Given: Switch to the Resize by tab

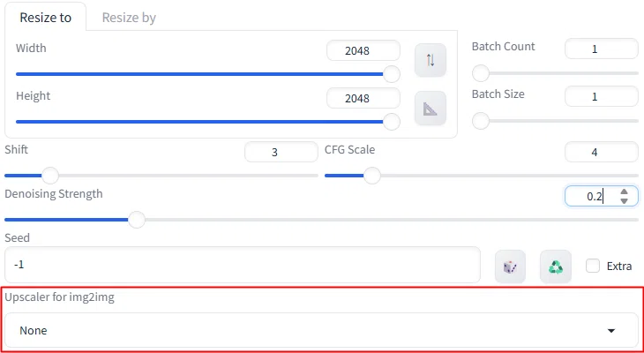Looking at the screenshot, I should coord(129,18).
